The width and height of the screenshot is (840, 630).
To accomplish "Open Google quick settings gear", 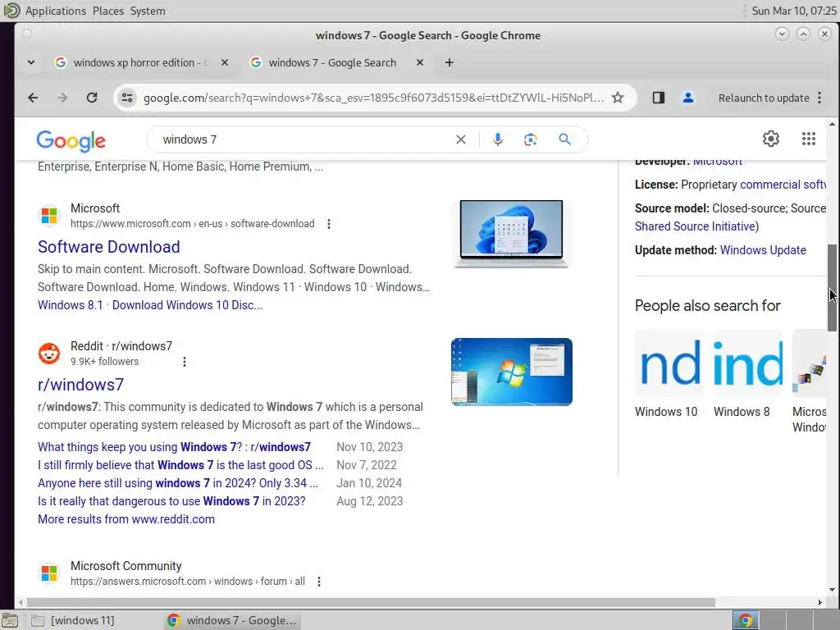I will click(x=771, y=139).
